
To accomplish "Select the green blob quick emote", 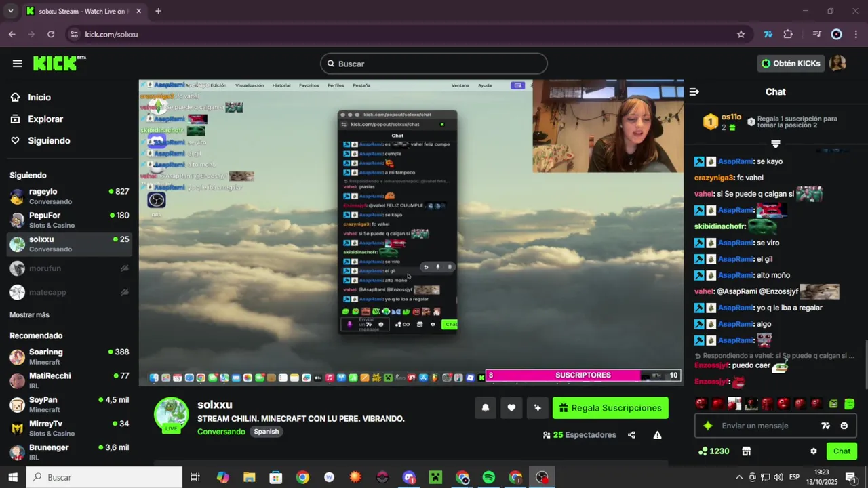I will click(850, 404).
